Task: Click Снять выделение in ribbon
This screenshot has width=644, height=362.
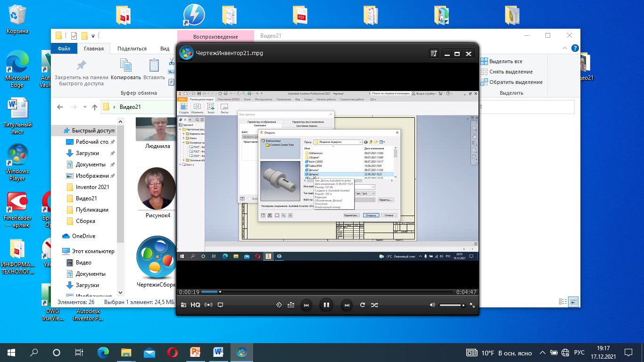Action: 506,72
